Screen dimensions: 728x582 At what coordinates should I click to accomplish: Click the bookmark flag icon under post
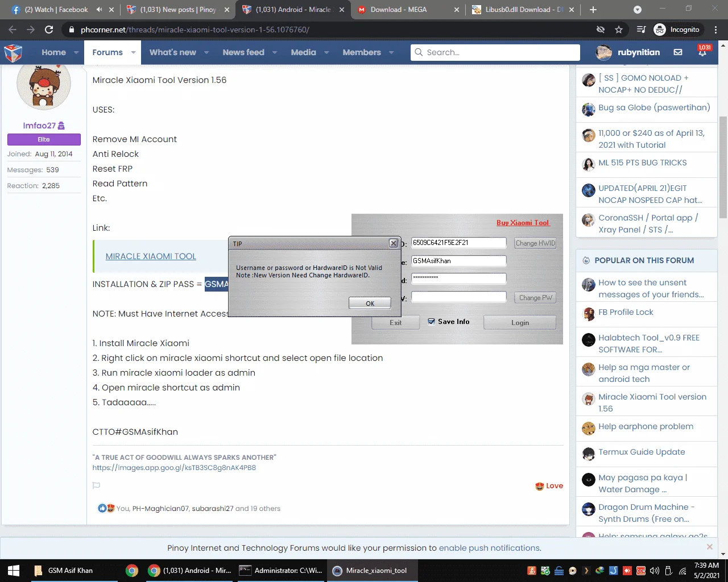(96, 486)
